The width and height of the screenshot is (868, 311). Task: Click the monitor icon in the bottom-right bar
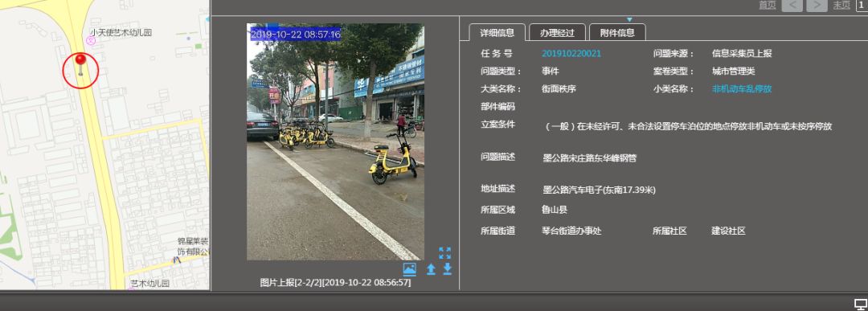pyautogui.click(x=860, y=304)
